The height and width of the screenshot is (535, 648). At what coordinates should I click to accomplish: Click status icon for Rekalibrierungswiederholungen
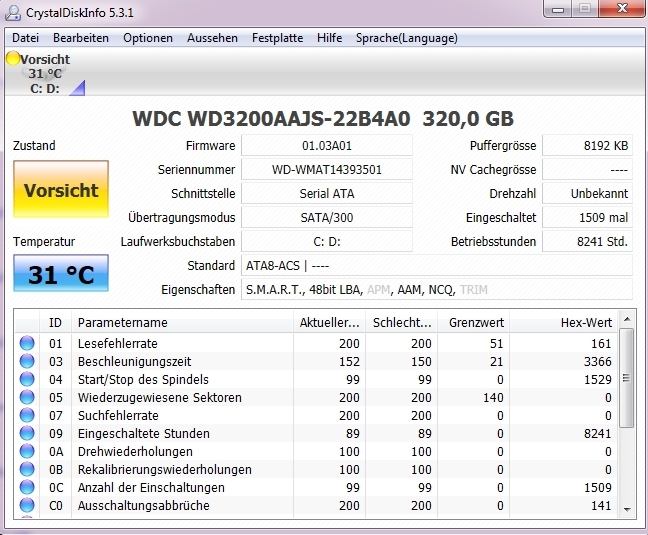coord(27,469)
